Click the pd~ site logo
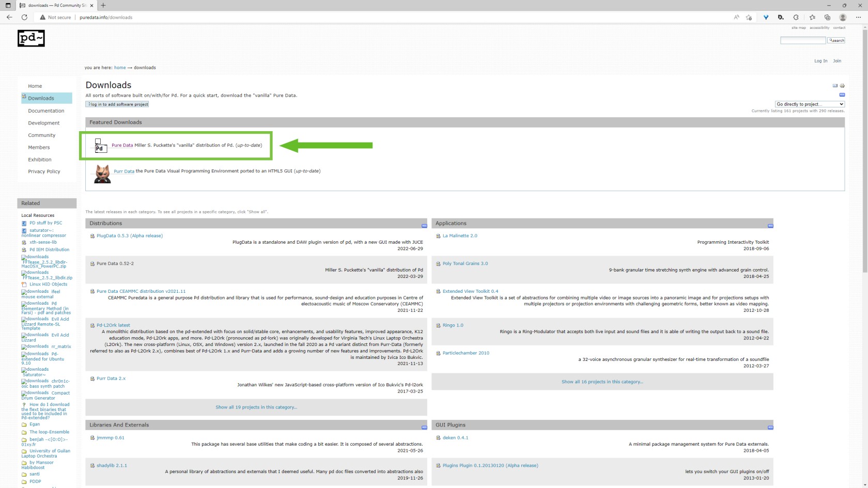The image size is (868, 488). pos(31,38)
